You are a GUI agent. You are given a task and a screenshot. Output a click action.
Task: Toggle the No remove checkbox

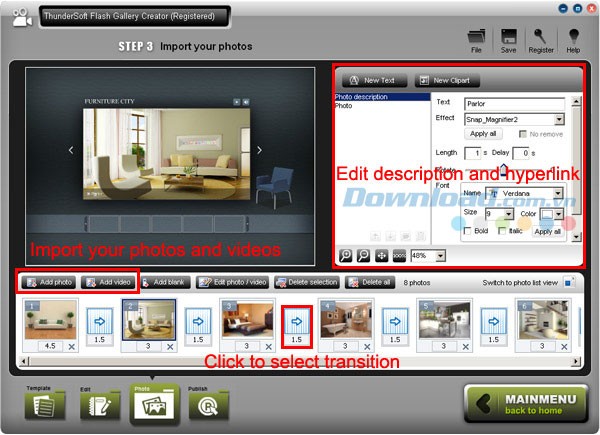tap(523, 133)
